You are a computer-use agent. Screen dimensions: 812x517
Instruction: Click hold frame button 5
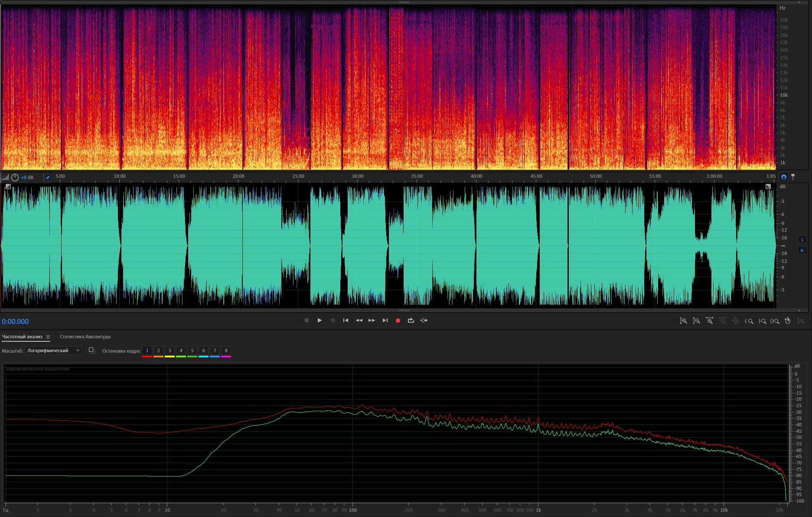(x=192, y=350)
